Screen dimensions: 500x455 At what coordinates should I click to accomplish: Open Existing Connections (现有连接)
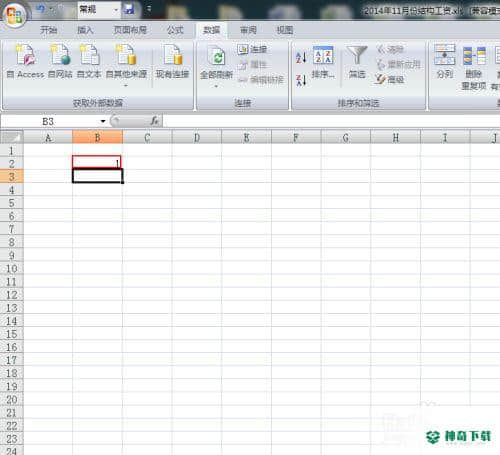click(172, 61)
